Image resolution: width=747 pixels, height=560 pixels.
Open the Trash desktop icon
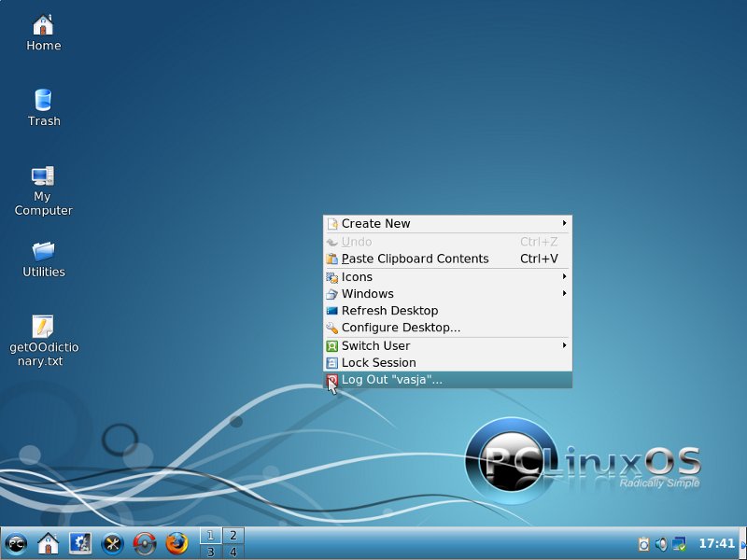click(x=43, y=101)
